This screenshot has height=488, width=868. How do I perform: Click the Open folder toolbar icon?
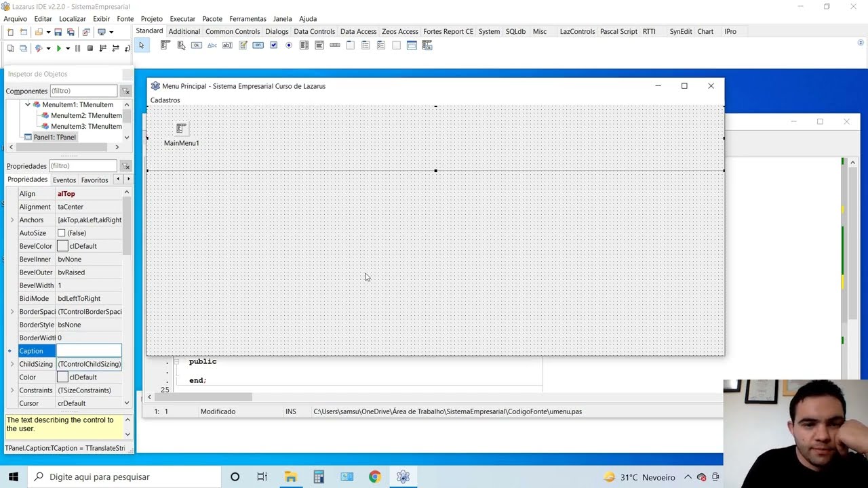pyautogui.click(x=38, y=32)
